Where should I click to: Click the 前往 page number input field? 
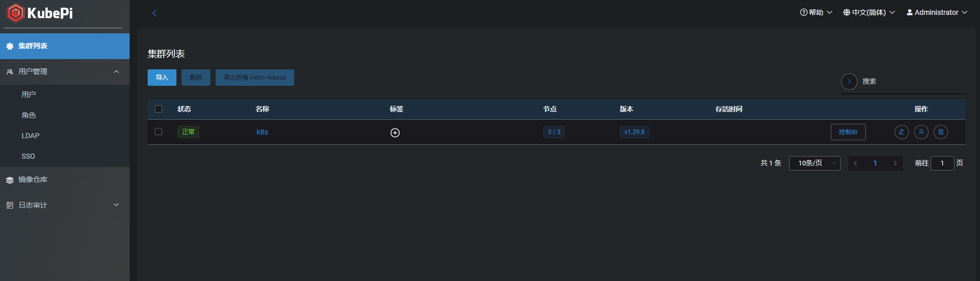(942, 163)
